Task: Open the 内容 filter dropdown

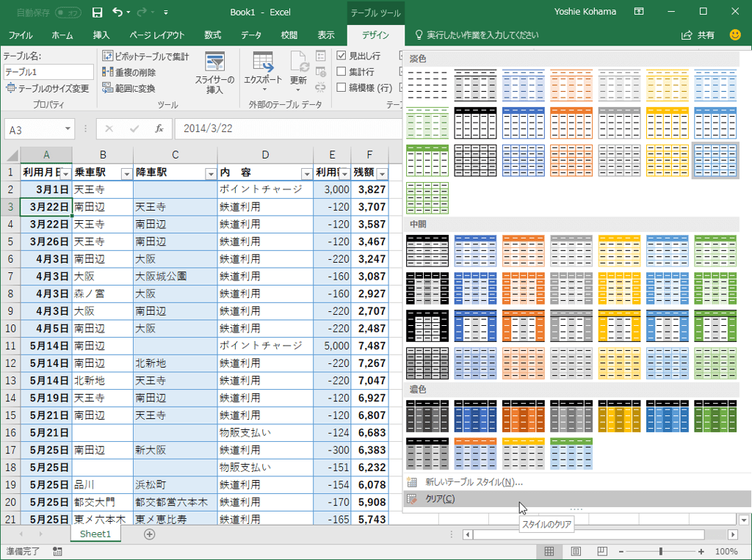Action: [x=306, y=173]
